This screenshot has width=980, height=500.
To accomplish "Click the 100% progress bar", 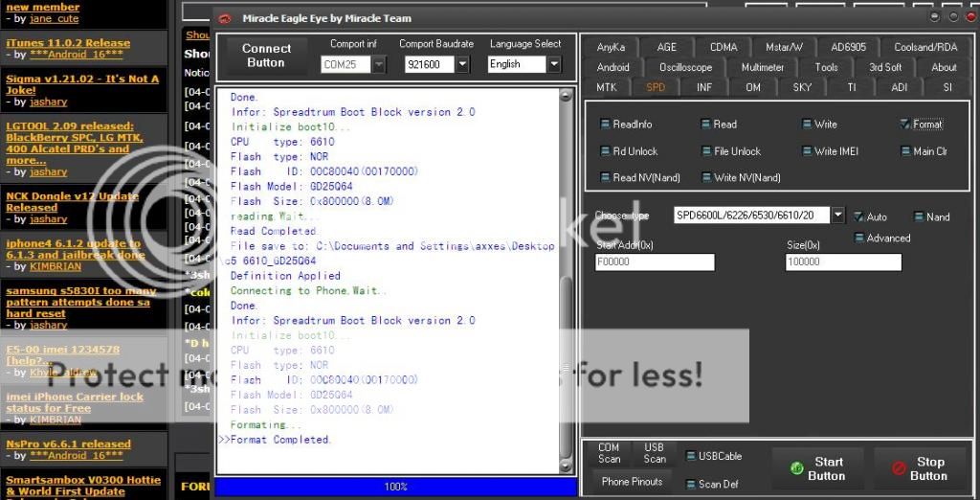I will pos(396,487).
